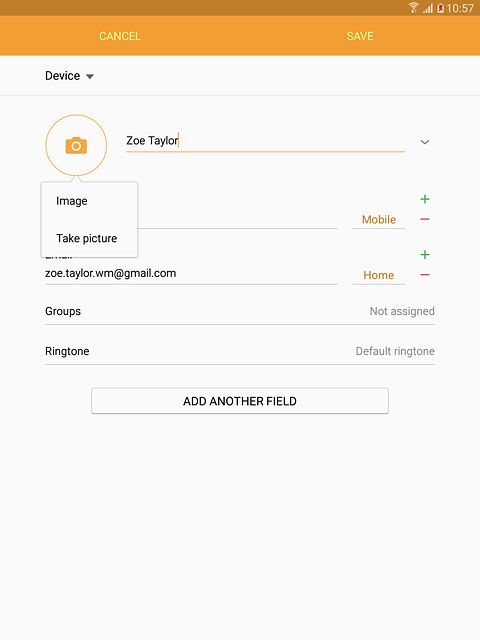Expand name fields with chevron arrow
This screenshot has height=640, width=480.
coord(425,142)
